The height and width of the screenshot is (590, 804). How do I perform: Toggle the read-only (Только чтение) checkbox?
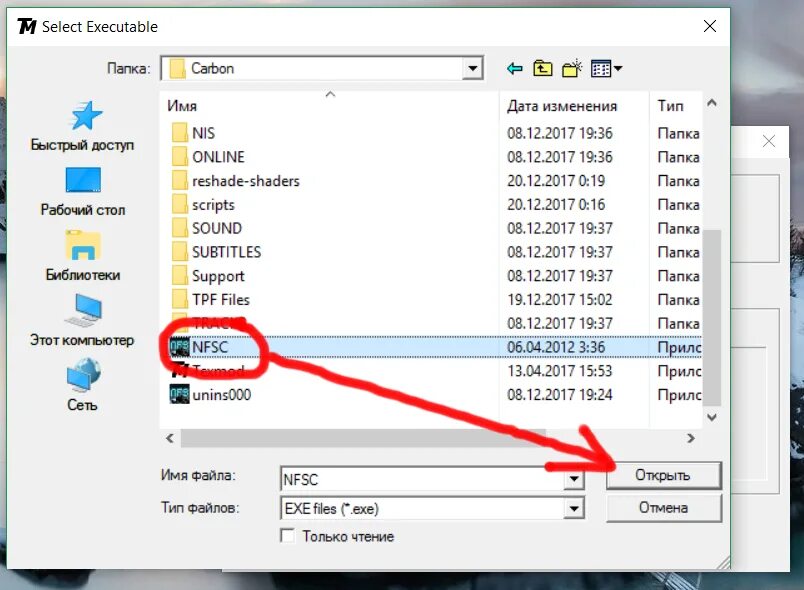(x=288, y=536)
